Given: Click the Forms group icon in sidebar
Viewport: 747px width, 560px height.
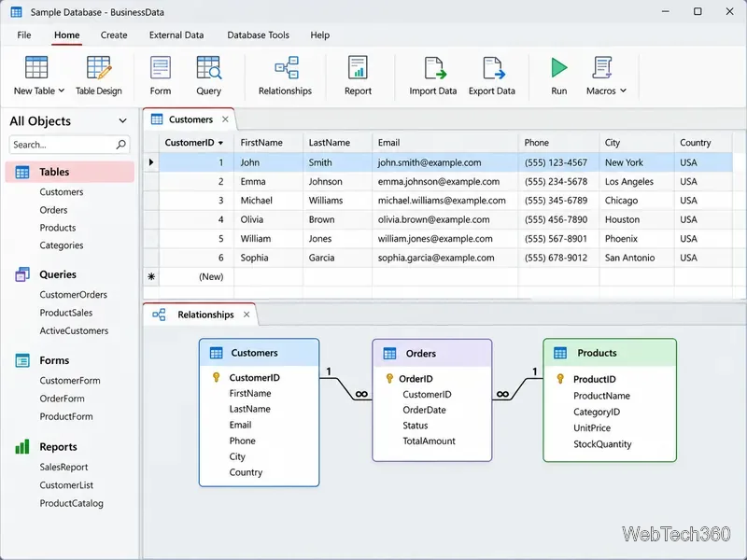Looking at the screenshot, I should [x=22, y=360].
